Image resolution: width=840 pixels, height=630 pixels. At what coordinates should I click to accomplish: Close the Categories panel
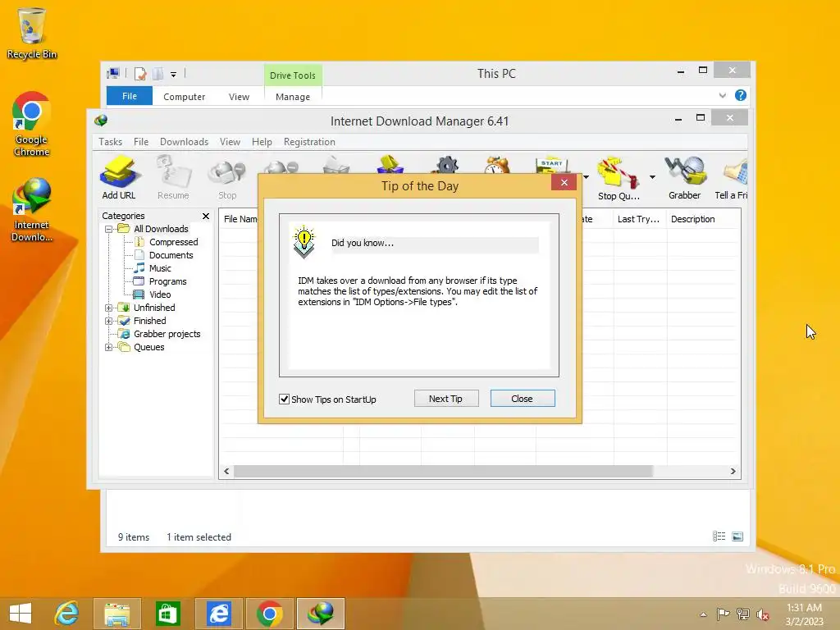click(x=206, y=216)
